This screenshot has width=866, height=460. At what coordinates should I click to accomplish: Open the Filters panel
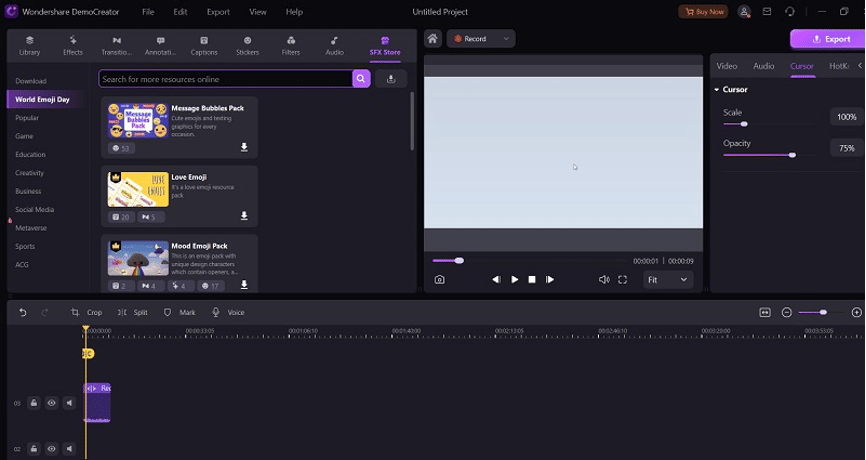click(291, 46)
